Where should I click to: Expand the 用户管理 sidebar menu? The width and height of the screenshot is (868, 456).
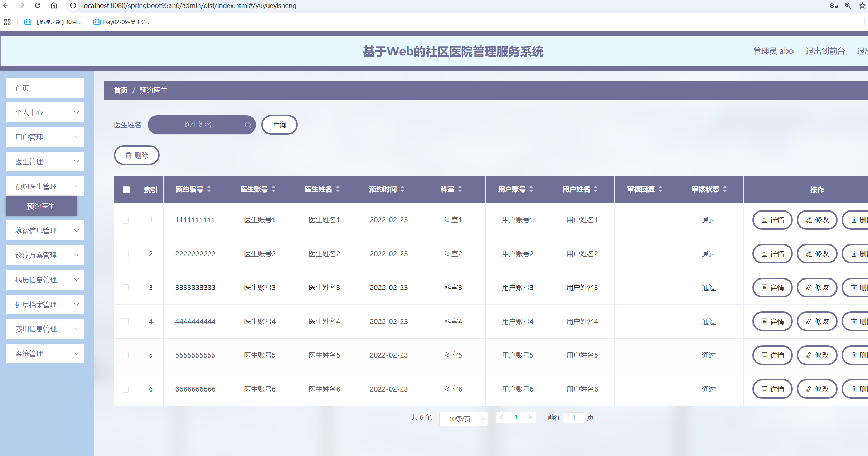pyautogui.click(x=45, y=137)
